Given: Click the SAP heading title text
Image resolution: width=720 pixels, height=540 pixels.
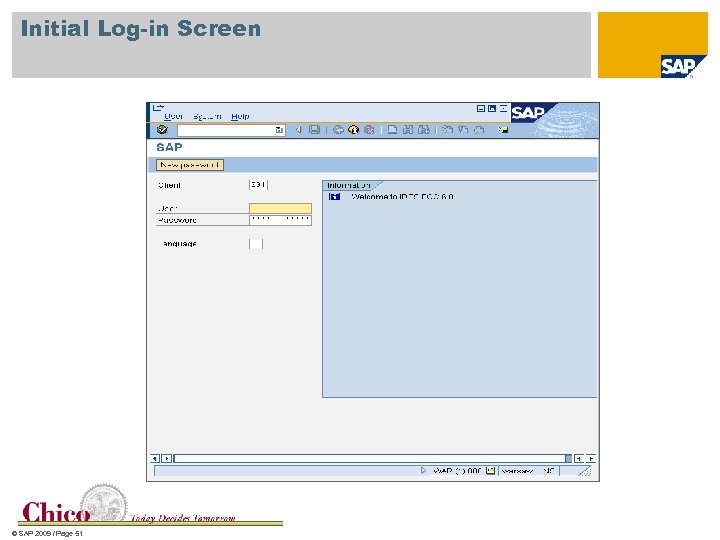Looking at the screenshot, I should tap(169, 147).
